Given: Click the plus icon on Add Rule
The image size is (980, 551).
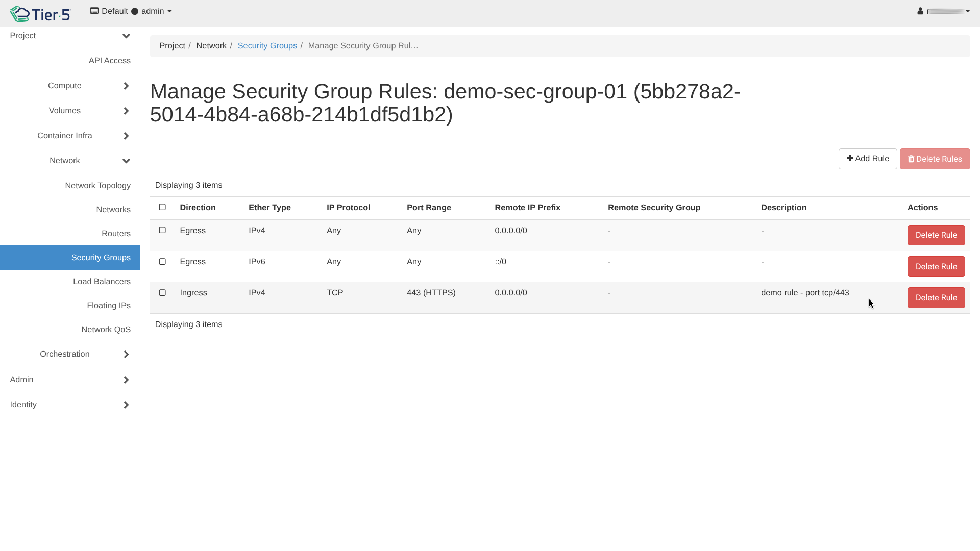Looking at the screenshot, I should [850, 159].
